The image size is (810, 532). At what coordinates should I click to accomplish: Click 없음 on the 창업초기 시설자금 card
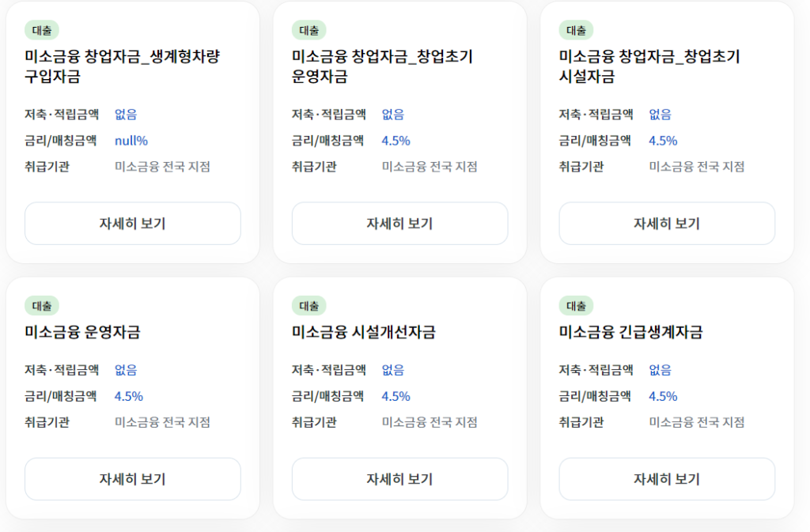[x=659, y=114]
